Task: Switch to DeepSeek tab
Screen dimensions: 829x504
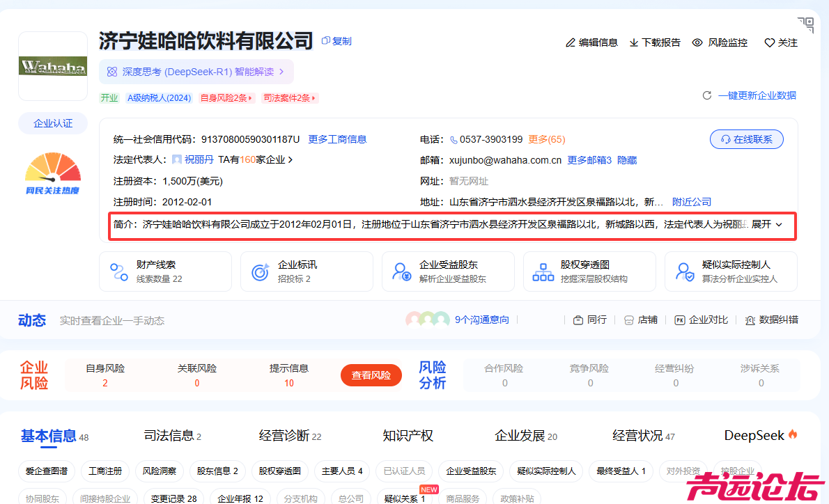Action: click(760, 435)
